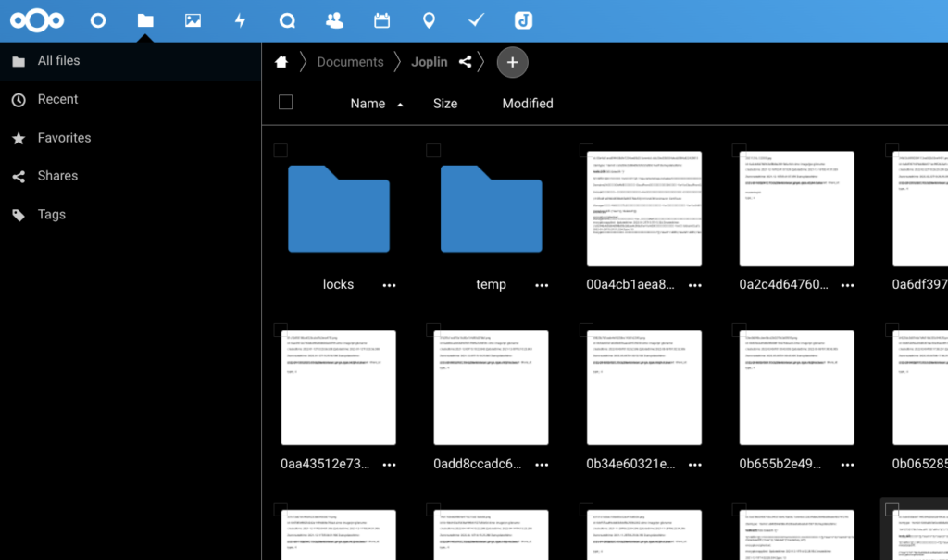Select checkbox of file 00a4cb1aea8
Image resolution: width=948 pixels, height=560 pixels.
586,151
